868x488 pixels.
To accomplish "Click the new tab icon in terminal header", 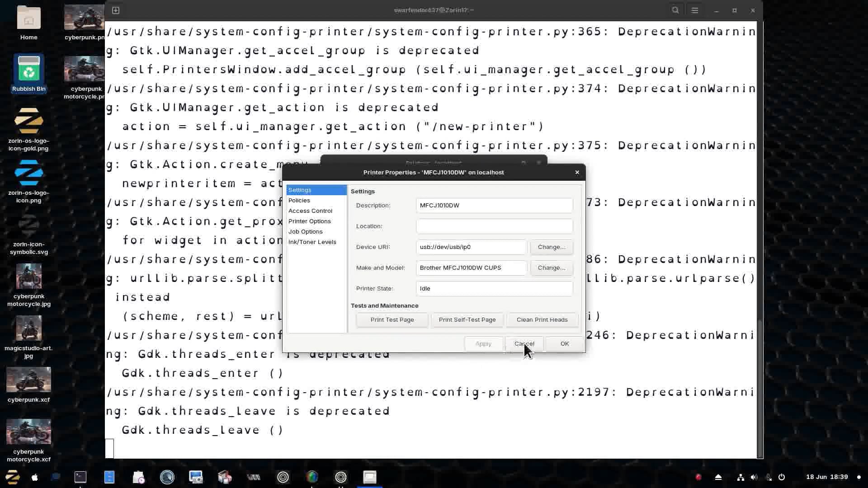I will (x=116, y=10).
